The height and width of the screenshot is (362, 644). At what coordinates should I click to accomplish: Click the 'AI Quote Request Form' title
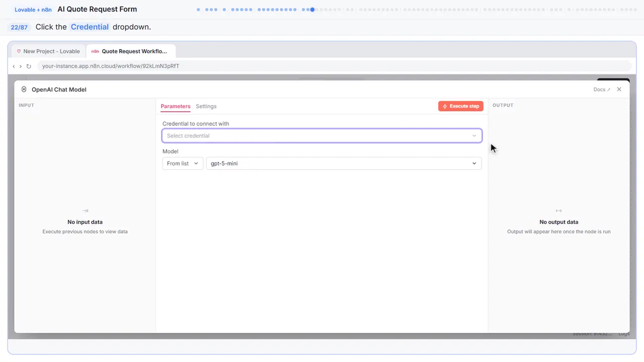click(97, 9)
